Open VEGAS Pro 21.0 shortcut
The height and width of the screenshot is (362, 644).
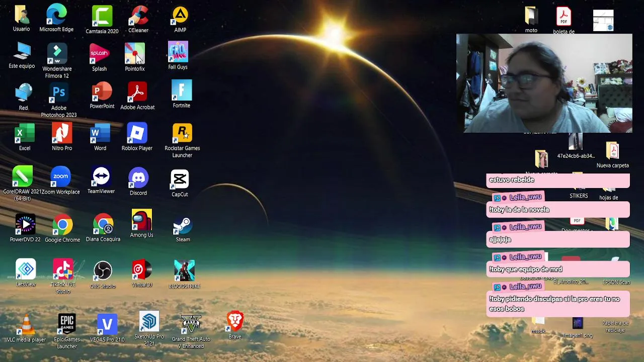pos(107,325)
